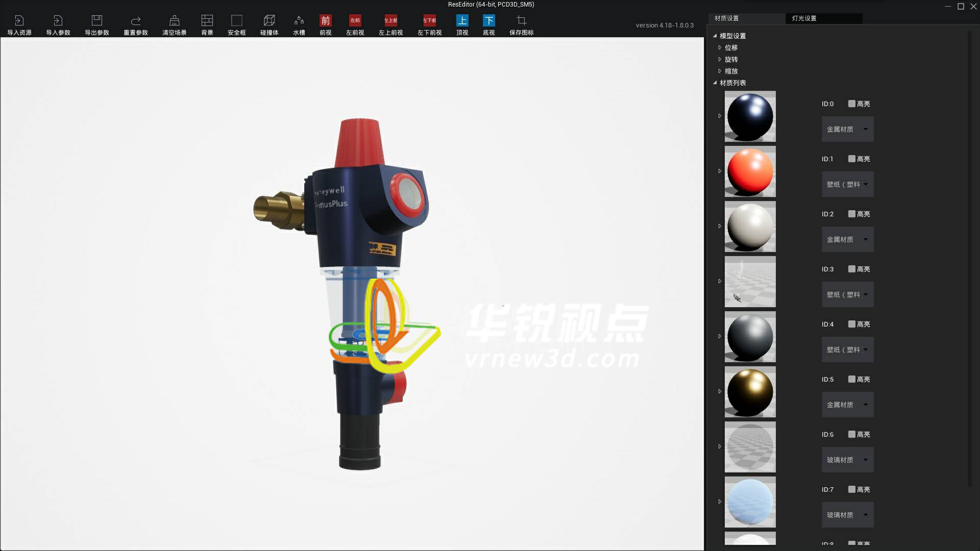Open the 玻璃材质 dropdown for ID:6
The image size is (980, 551).
(x=847, y=460)
